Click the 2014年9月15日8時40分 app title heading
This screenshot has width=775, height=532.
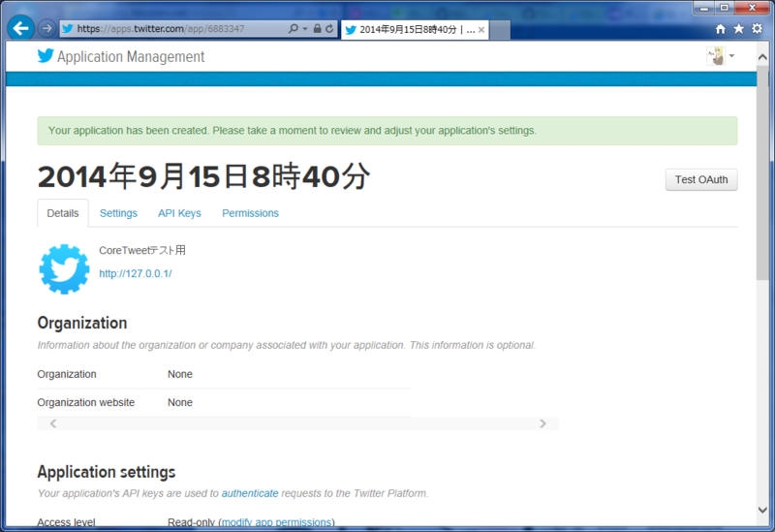[x=203, y=176]
